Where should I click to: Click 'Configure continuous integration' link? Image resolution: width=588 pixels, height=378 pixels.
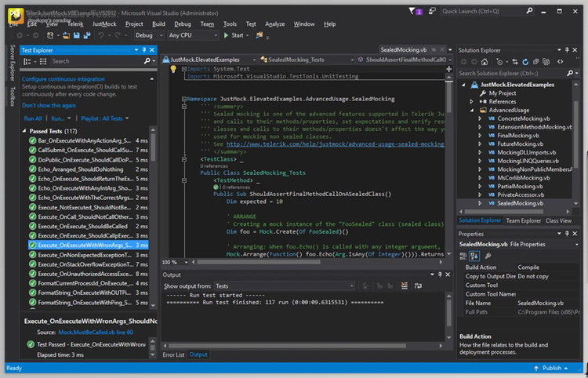tap(63, 79)
